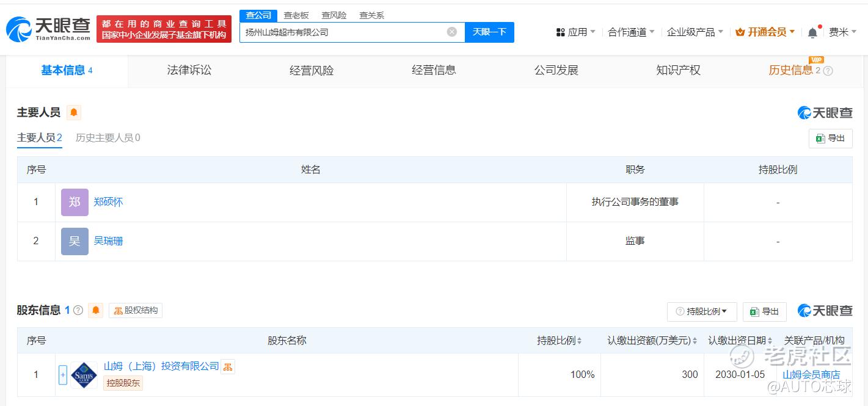This screenshot has width=868, height=406.
Task: Click the help icon next to 股东信息
Action: tap(78, 310)
